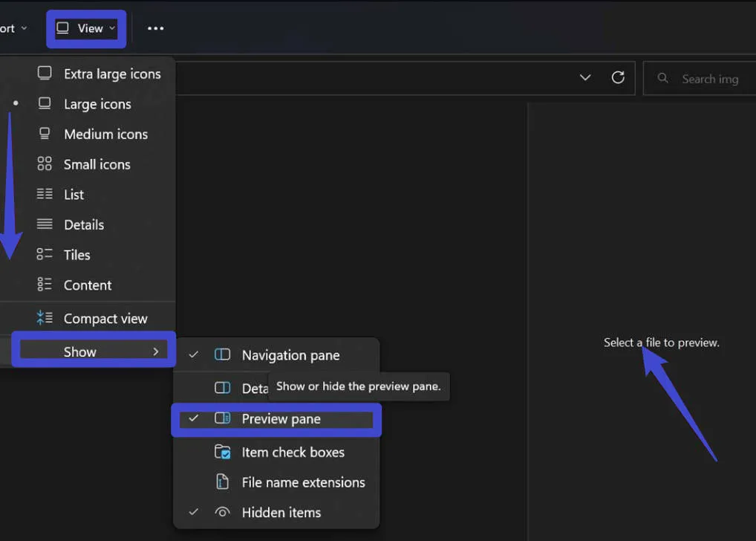Choose Compact view in the menu
The width and height of the screenshot is (756, 541).
click(105, 319)
